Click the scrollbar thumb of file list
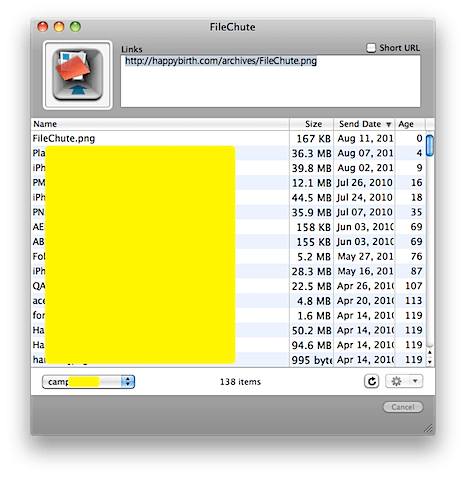 tap(430, 145)
